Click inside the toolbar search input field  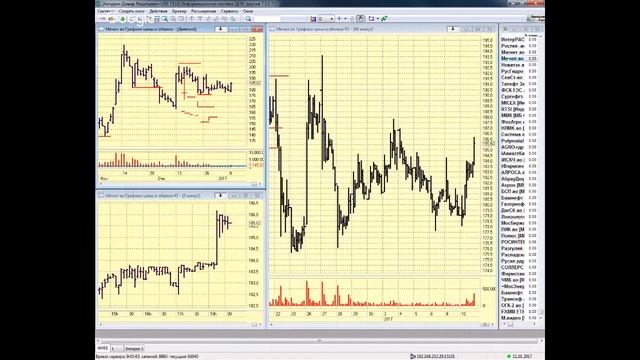[267, 19]
